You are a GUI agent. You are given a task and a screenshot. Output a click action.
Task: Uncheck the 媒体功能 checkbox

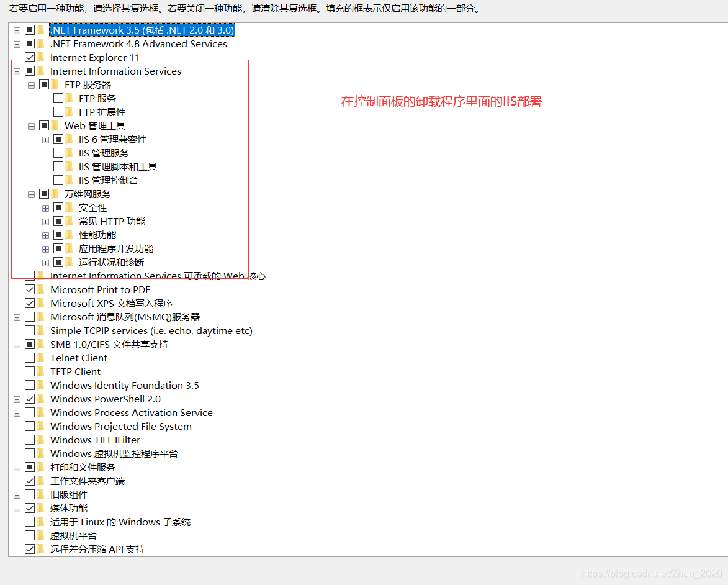coord(30,508)
